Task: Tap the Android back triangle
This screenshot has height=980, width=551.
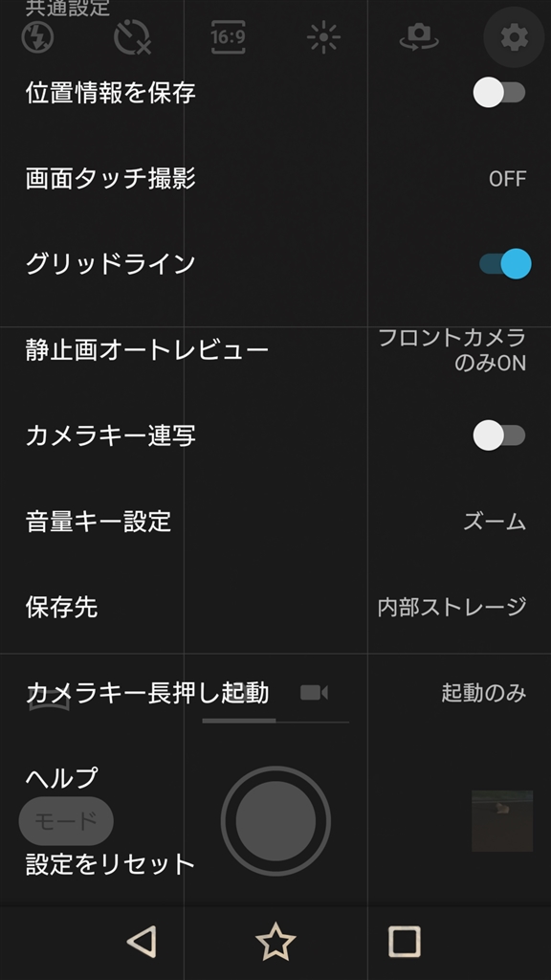Action: coord(143,942)
